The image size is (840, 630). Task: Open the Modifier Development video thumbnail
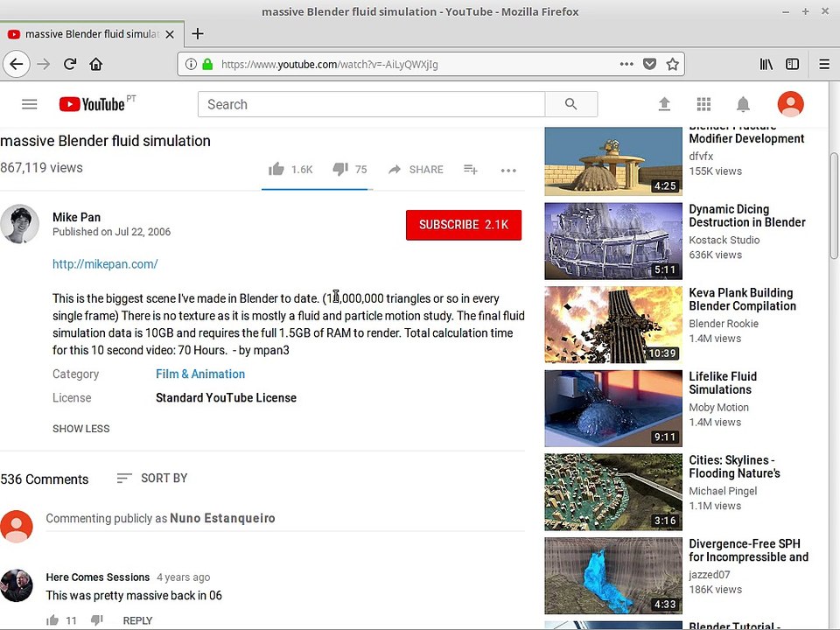(x=613, y=161)
